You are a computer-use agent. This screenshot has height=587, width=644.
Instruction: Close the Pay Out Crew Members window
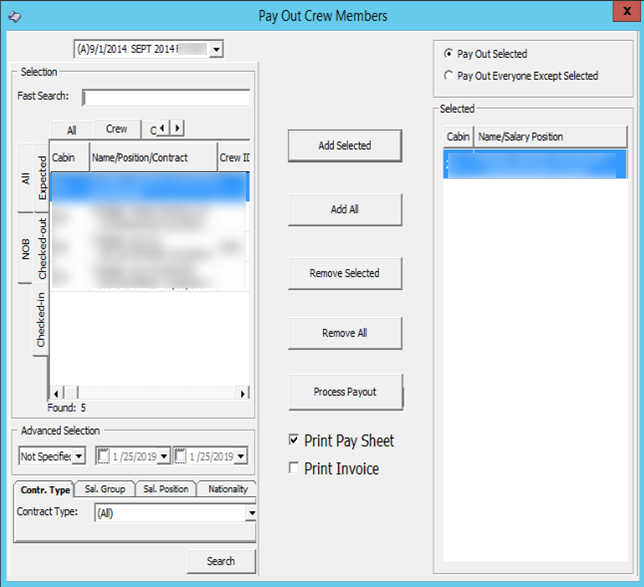[627, 11]
